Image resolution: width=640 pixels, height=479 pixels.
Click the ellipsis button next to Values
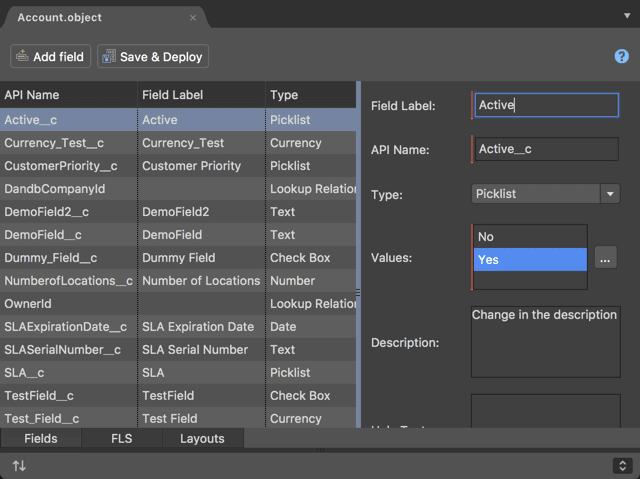pyautogui.click(x=605, y=257)
